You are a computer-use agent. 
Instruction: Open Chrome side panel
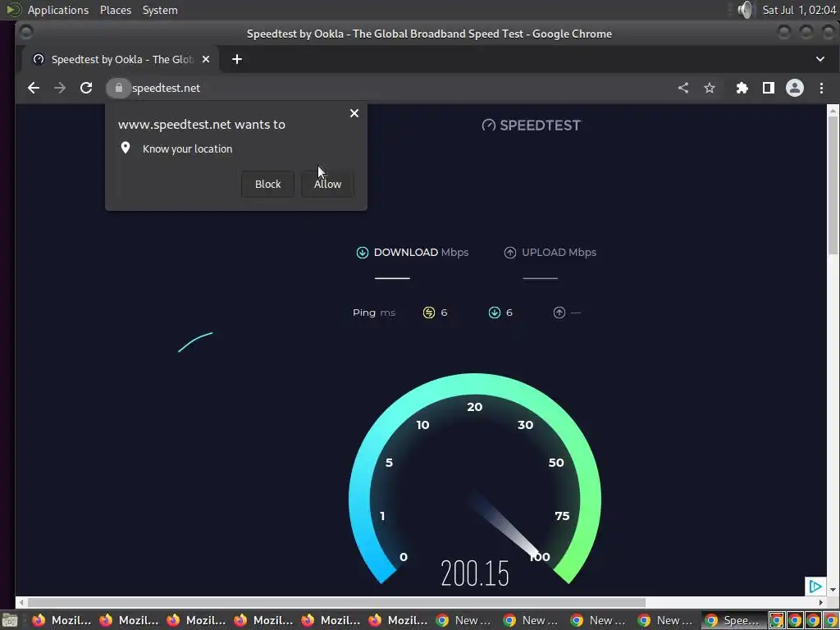pos(768,88)
